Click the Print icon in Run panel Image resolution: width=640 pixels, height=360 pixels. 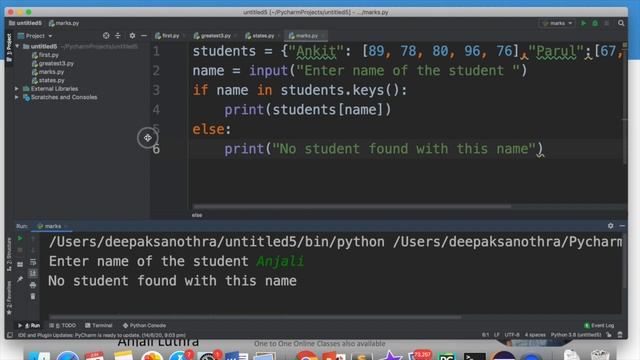(x=33, y=285)
